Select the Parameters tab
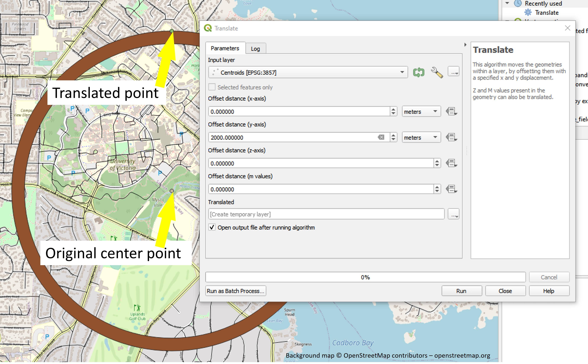 point(225,48)
